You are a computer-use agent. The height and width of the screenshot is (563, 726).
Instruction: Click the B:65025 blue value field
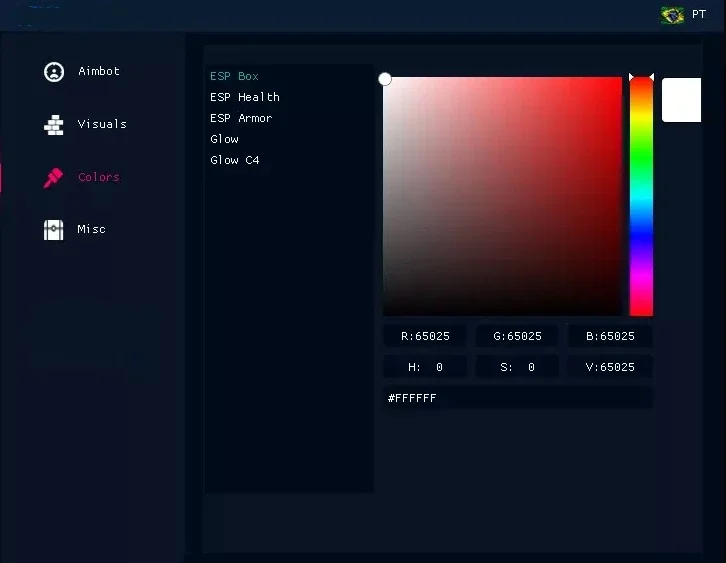(610, 336)
